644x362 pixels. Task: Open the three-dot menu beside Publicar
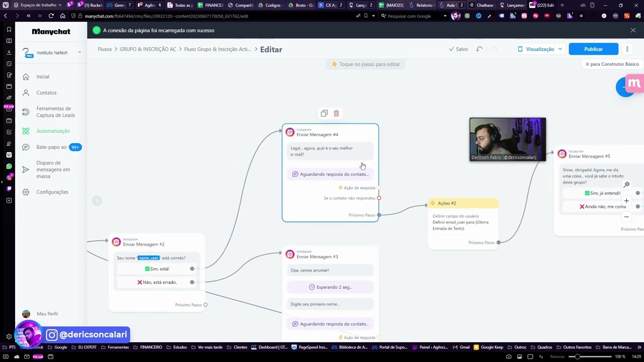click(627, 49)
